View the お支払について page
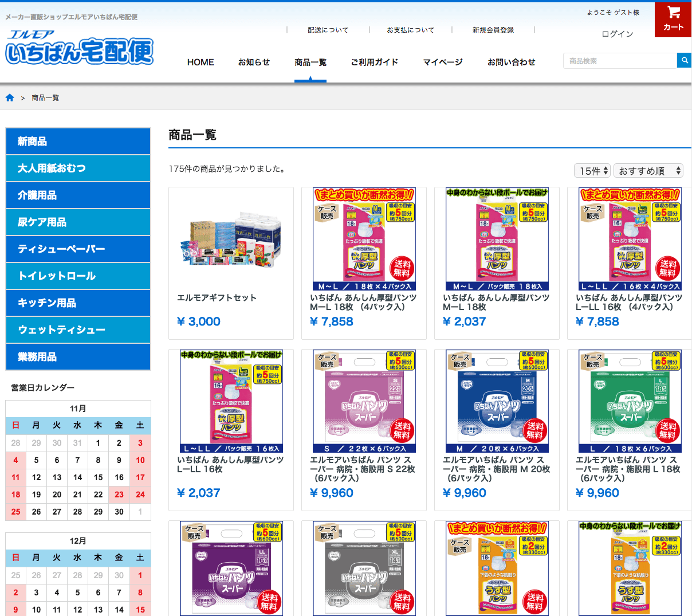The width and height of the screenshot is (692, 616). click(x=411, y=30)
